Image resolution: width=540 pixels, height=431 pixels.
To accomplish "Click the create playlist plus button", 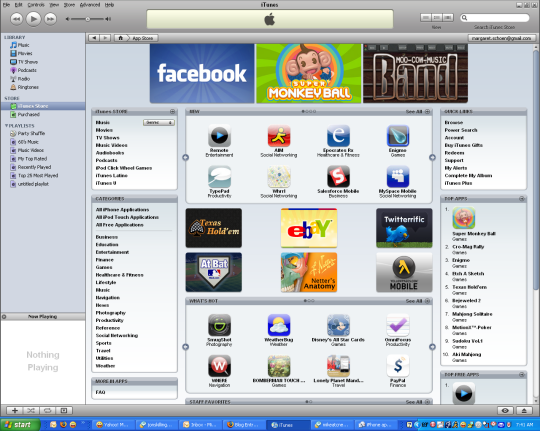I will [x=15, y=410].
